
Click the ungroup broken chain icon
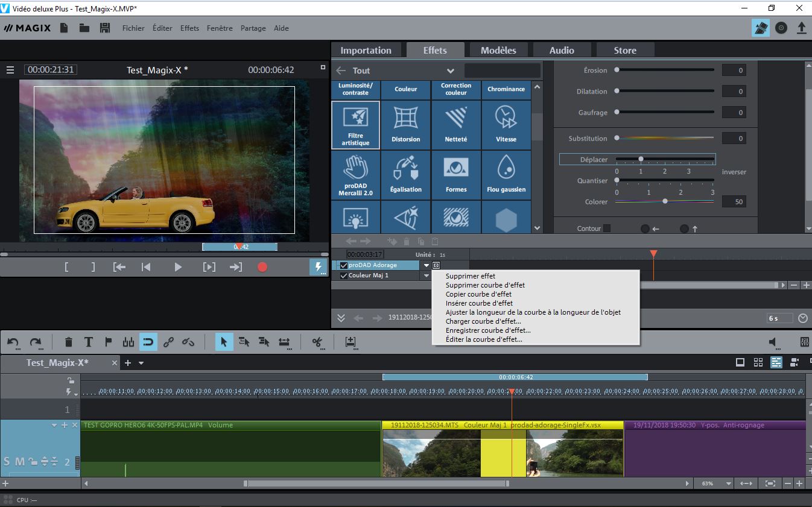[188, 342]
